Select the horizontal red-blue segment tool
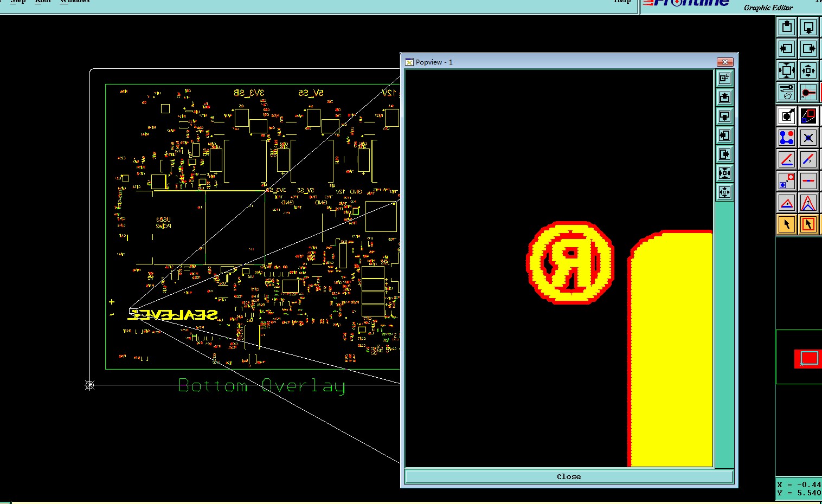 click(808, 181)
